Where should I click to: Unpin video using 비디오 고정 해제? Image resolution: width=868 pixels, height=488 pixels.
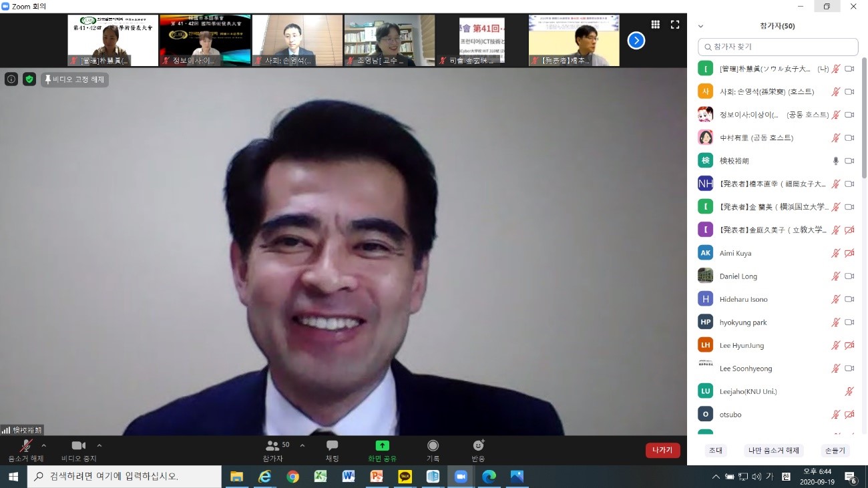point(75,79)
